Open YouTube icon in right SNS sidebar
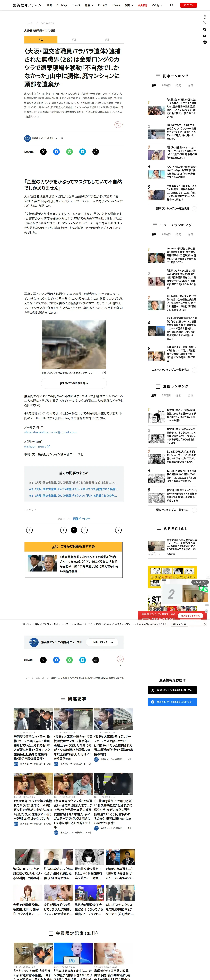 click(205, 36)
